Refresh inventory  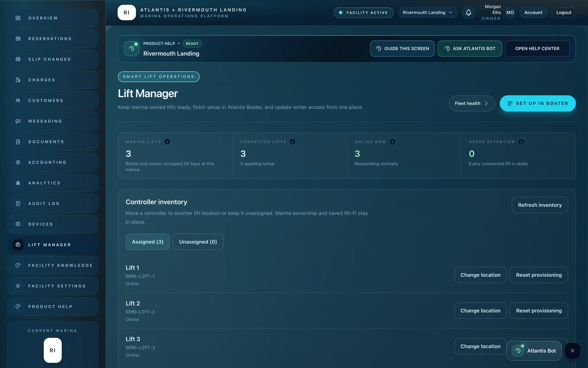pyautogui.click(x=540, y=205)
